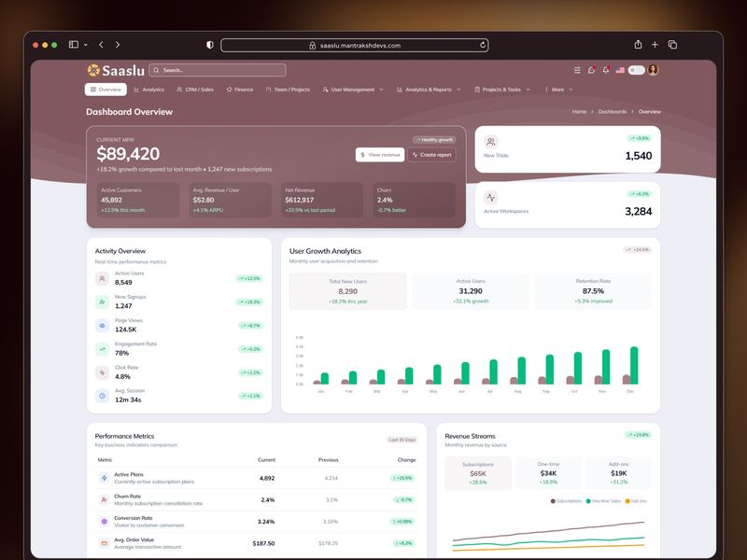Click the Conversion Rate metric icon

pos(104,522)
